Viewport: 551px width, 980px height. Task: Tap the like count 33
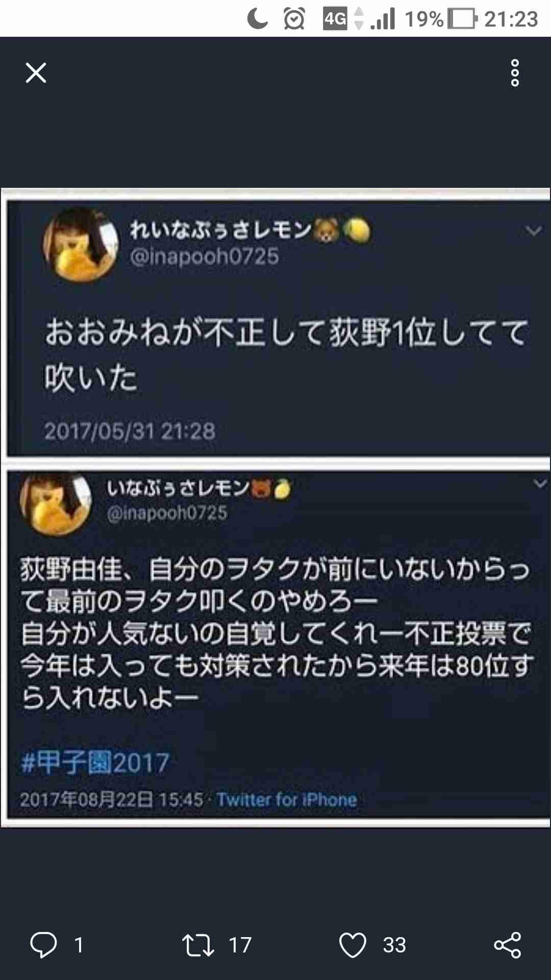pos(394,945)
